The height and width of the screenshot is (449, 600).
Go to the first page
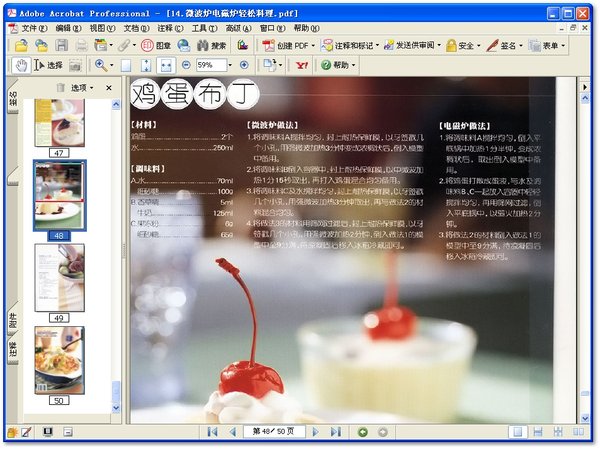[x=212, y=432]
